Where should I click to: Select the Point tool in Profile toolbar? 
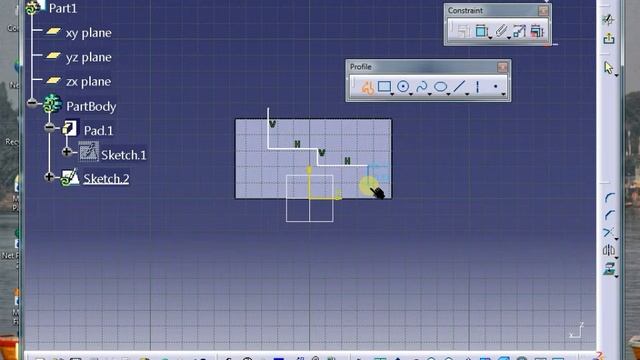(496, 87)
